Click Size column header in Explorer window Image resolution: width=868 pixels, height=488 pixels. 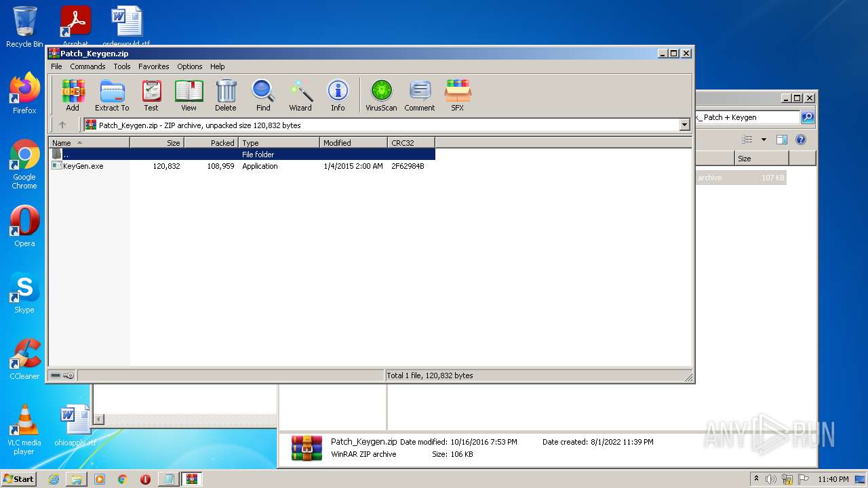[762, 159]
